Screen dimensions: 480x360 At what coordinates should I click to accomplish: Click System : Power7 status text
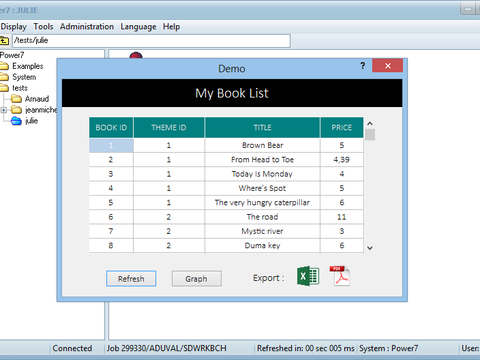click(388, 348)
